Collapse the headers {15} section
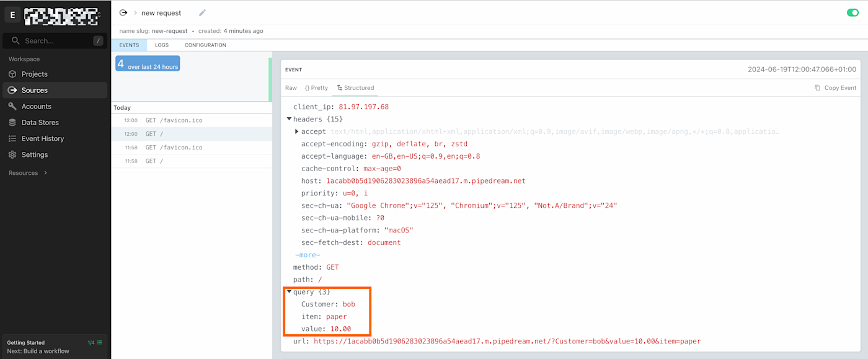The width and height of the screenshot is (868, 359). coord(290,119)
